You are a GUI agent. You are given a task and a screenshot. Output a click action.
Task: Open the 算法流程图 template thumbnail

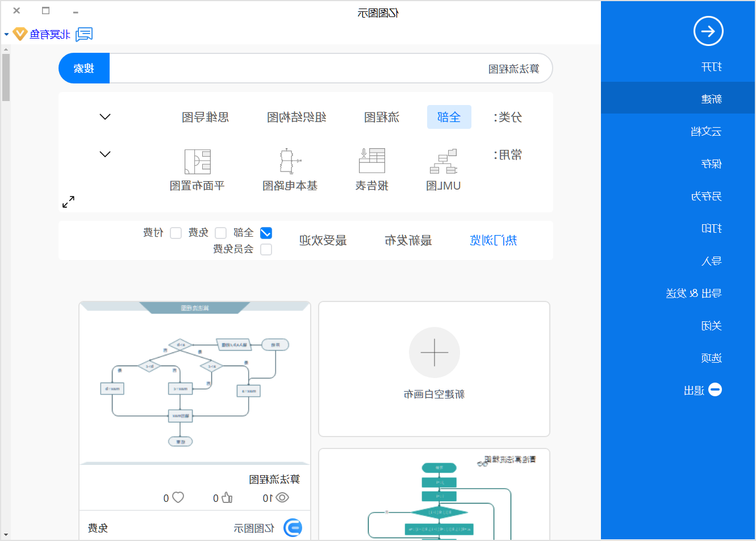click(195, 383)
